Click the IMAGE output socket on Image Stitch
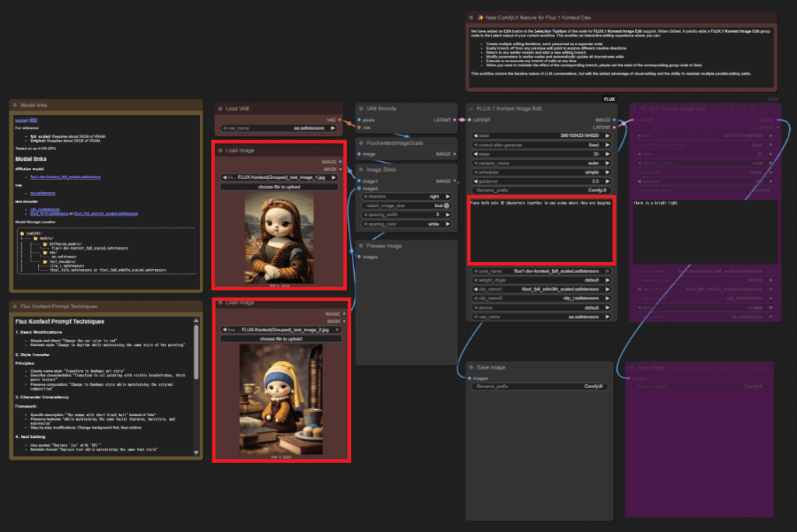The width and height of the screenshot is (797, 532). [x=455, y=181]
